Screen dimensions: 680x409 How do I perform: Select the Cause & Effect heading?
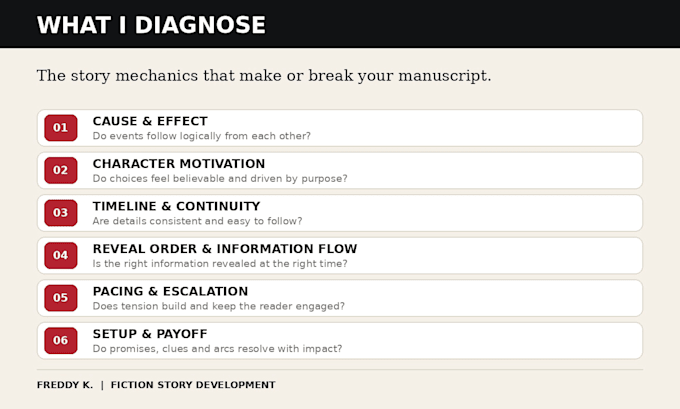pos(150,121)
